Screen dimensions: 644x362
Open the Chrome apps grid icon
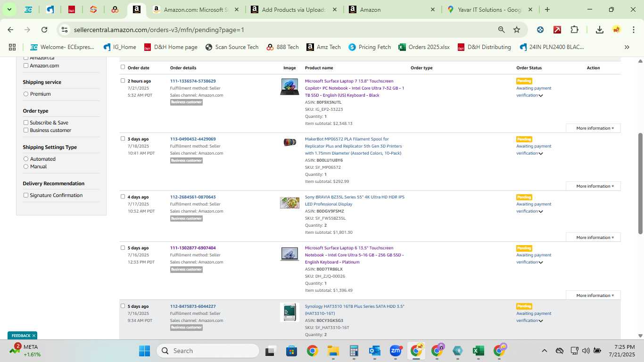click(x=12, y=47)
